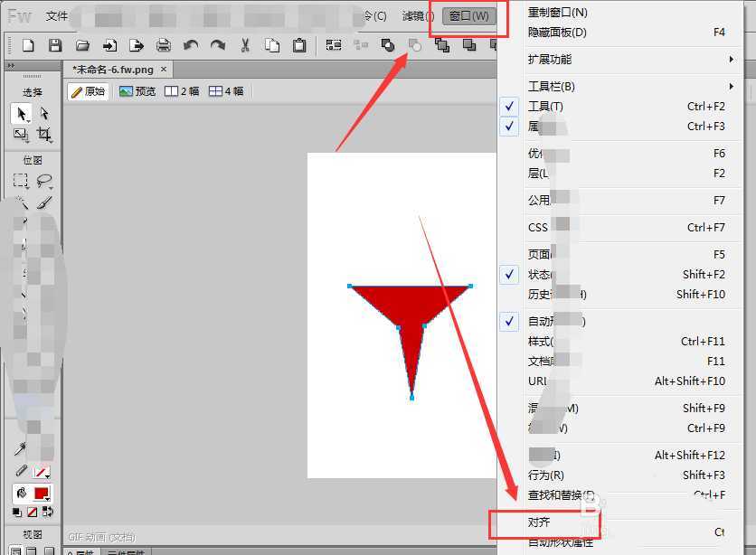Click the Print icon in toolbar

point(164,45)
